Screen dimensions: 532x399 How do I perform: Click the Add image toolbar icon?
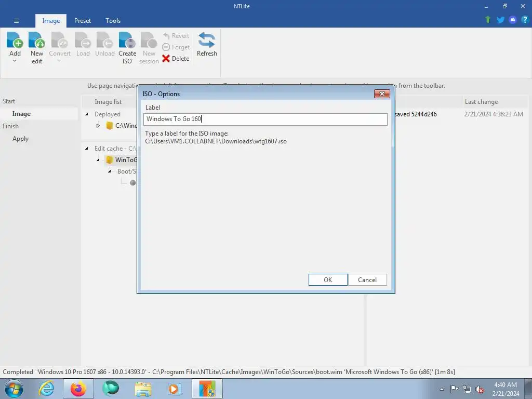pyautogui.click(x=15, y=40)
